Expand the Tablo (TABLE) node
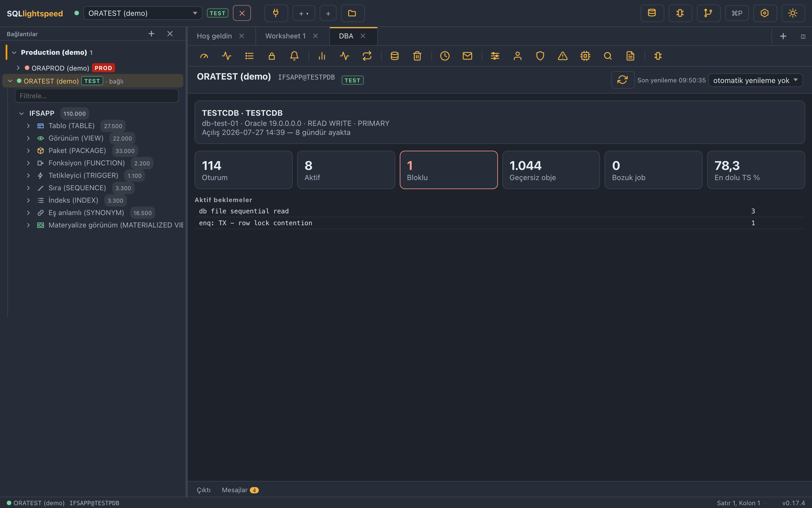The image size is (812, 508). (x=28, y=126)
